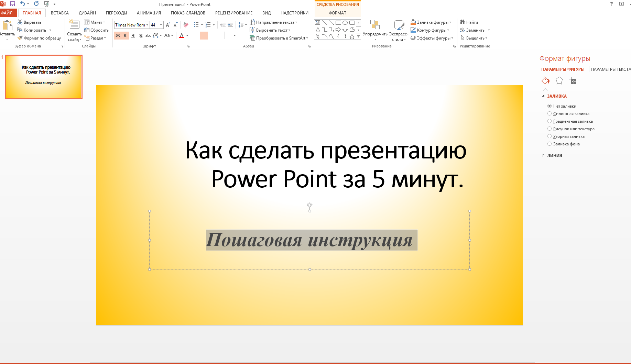The image size is (631, 364).
Task: Switch to ФОРМАТ drawing tools tab
Action: coord(337,13)
